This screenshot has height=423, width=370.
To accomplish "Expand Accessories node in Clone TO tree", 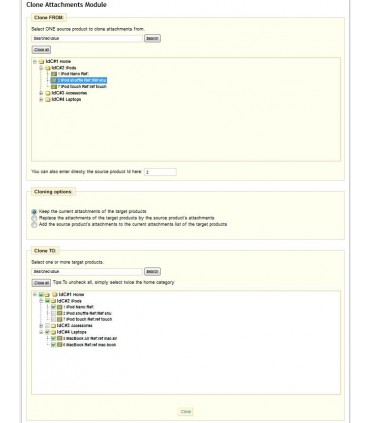I will (x=41, y=326).
